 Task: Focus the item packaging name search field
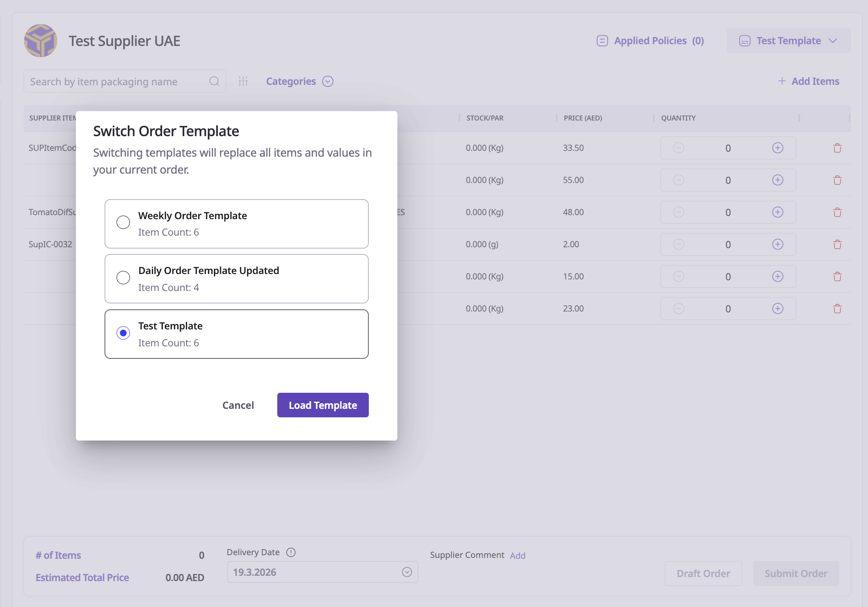pyautogui.click(x=116, y=81)
